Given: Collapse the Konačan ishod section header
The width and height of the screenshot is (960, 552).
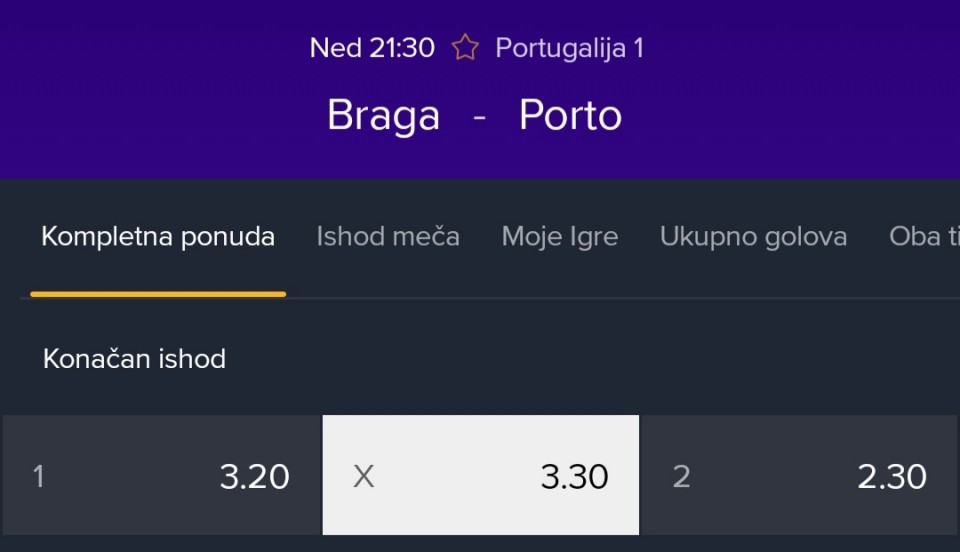Looking at the screenshot, I should coord(134,359).
